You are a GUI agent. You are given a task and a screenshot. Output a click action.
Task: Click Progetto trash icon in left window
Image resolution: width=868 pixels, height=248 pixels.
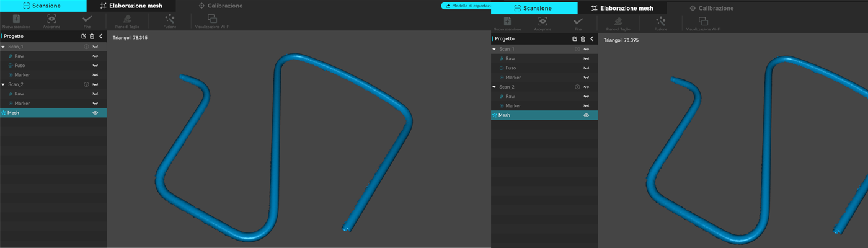pyautogui.click(x=92, y=37)
